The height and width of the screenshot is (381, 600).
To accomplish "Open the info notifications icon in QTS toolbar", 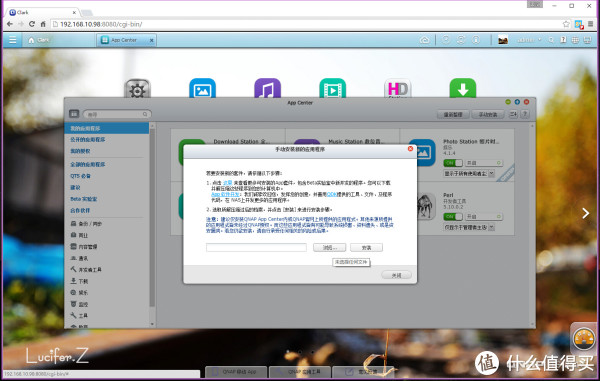I will pos(476,40).
